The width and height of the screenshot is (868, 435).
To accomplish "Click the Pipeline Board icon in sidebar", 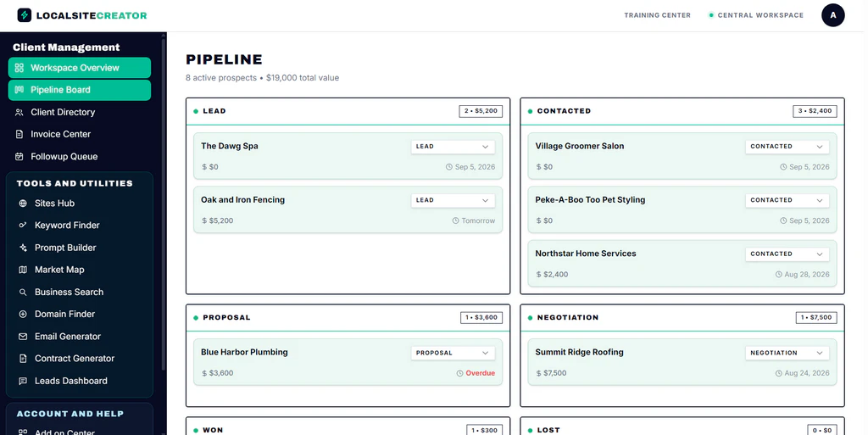I will pos(19,90).
